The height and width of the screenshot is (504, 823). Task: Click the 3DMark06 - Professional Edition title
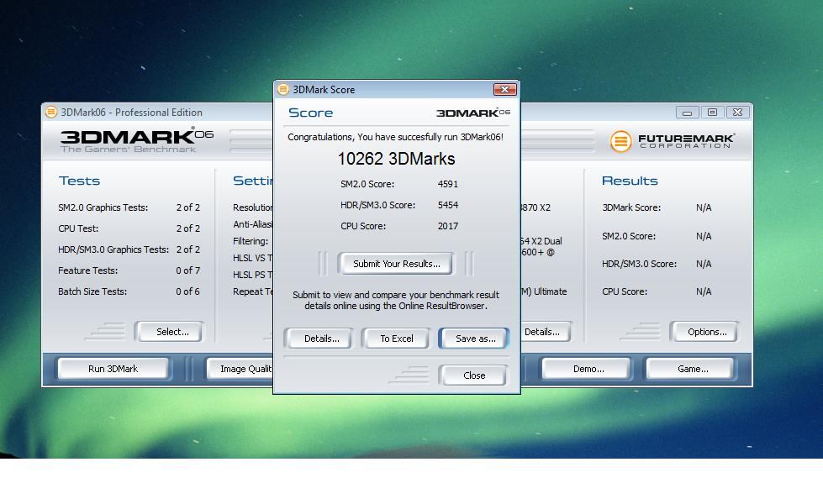tap(131, 113)
